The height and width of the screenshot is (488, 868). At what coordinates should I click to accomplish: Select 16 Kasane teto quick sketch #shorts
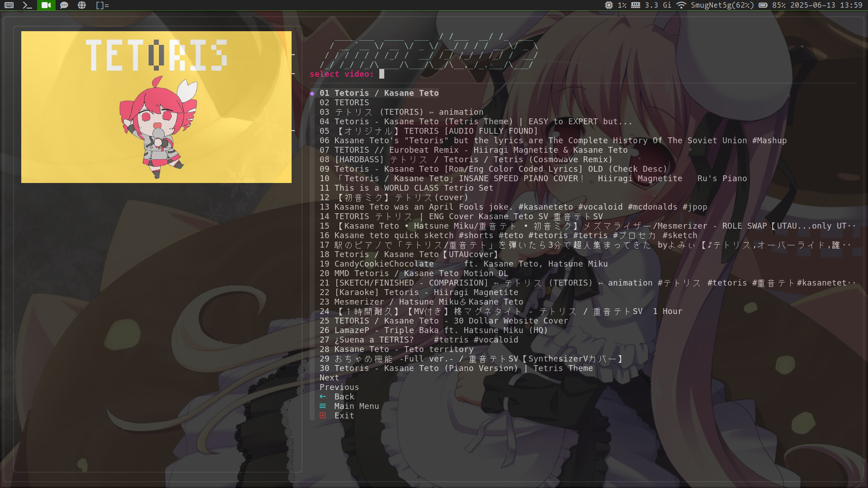coord(508,235)
